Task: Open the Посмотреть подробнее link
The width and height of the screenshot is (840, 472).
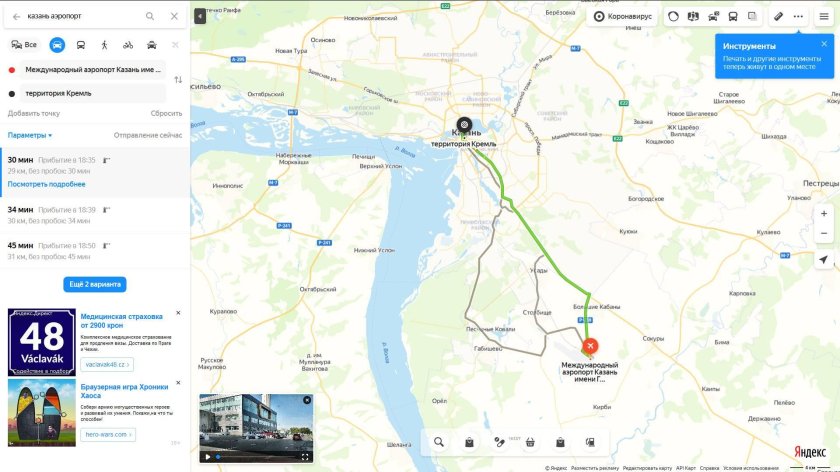Action: click(x=47, y=184)
